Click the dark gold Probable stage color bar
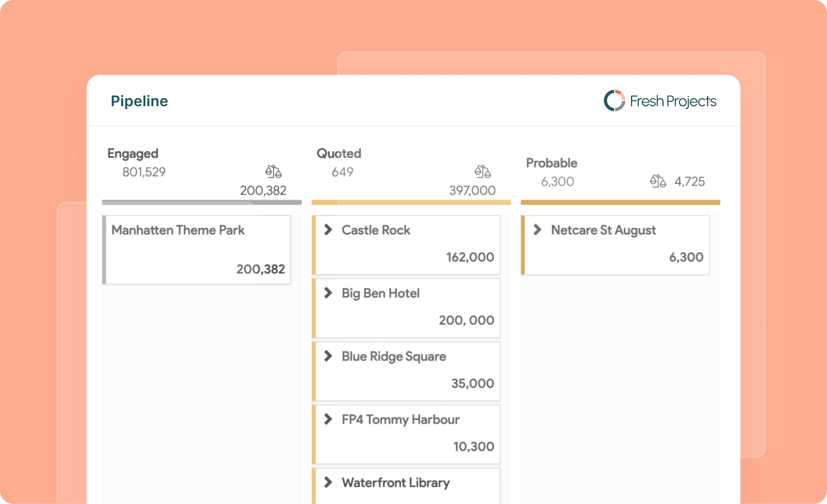This screenshot has width=827, height=504. tap(620, 202)
